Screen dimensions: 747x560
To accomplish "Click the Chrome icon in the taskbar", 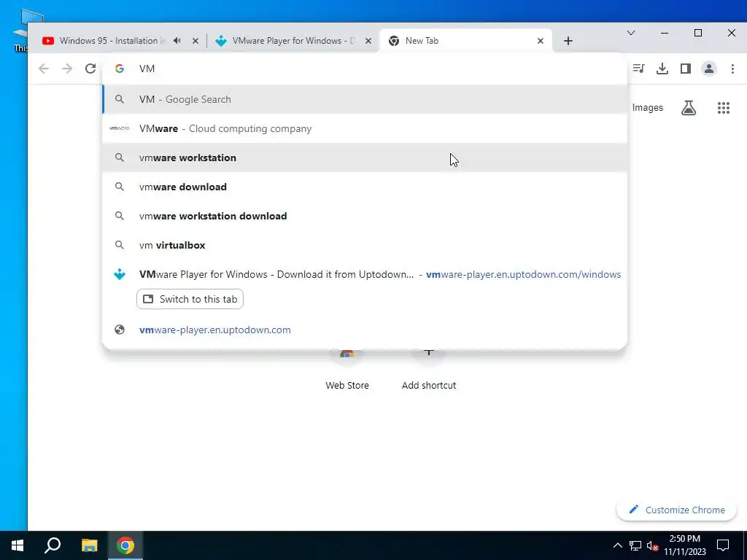I will coord(125,545).
